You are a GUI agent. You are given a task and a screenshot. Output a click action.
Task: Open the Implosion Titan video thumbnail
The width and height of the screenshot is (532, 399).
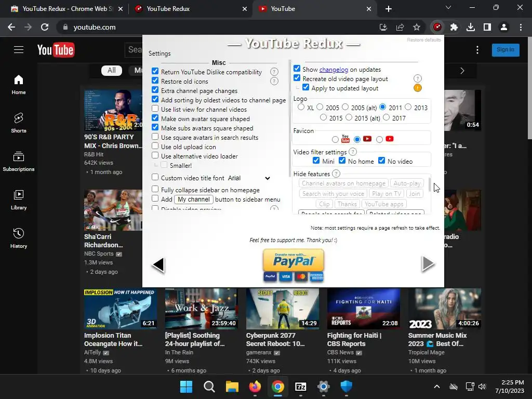(121, 309)
